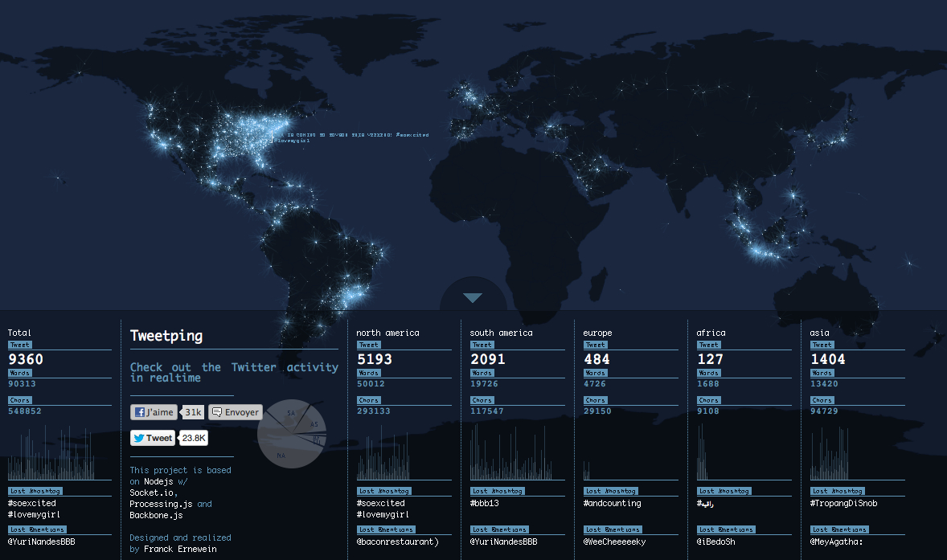Click the Twitter bird icon

tap(139, 438)
